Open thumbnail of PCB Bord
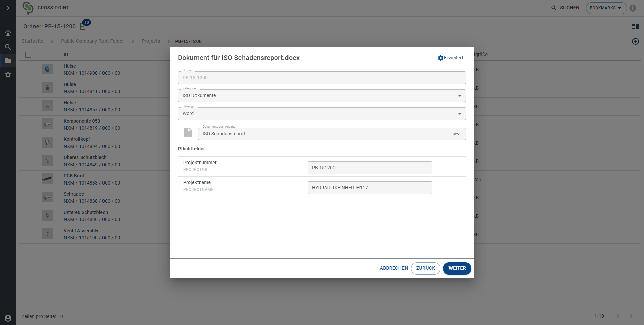644x325 pixels. tap(47, 179)
